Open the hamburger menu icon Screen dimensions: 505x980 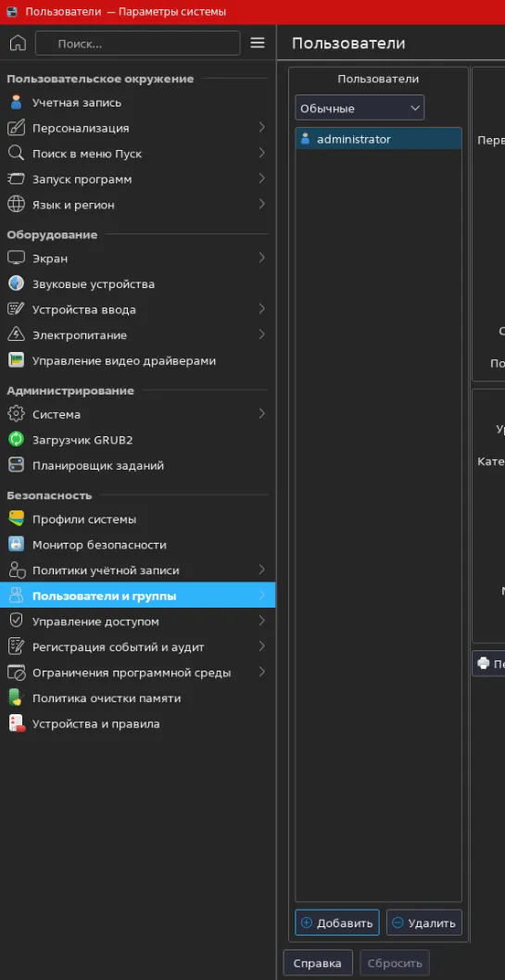coord(258,44)
